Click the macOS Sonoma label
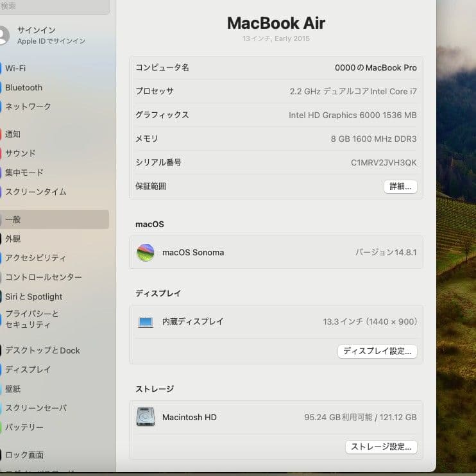The height and width of the screenshot is (476, 476). click(193, 252)
